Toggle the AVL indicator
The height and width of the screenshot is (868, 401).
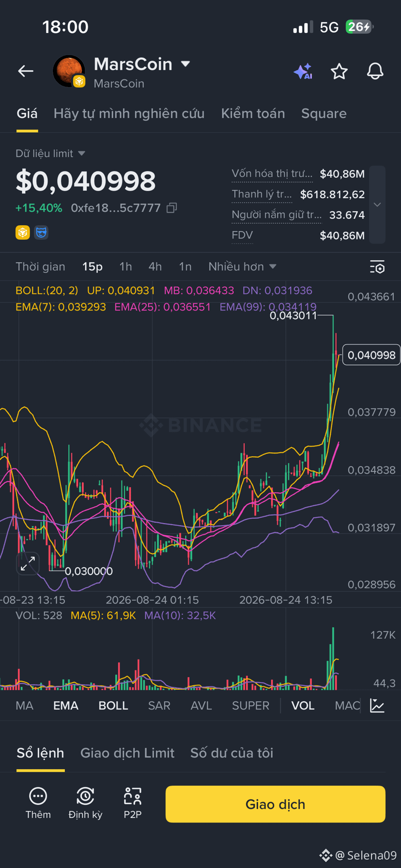201,705
